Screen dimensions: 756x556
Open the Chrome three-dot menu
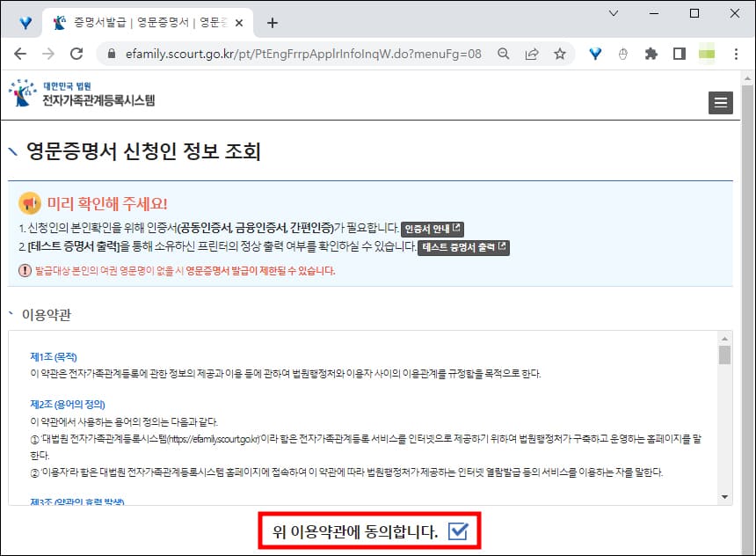click(737, 54)
